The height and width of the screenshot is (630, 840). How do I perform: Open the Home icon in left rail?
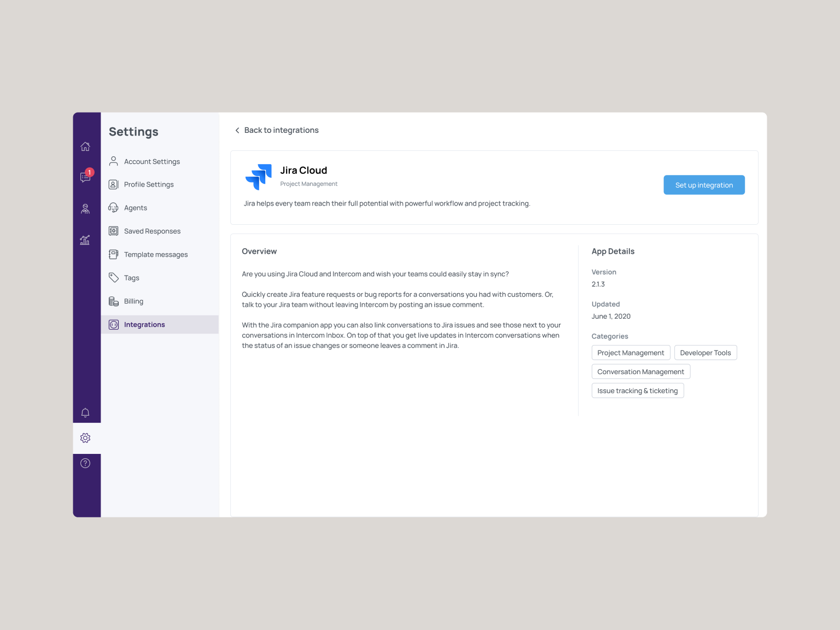pyautogui.click(x=85, y=147)
